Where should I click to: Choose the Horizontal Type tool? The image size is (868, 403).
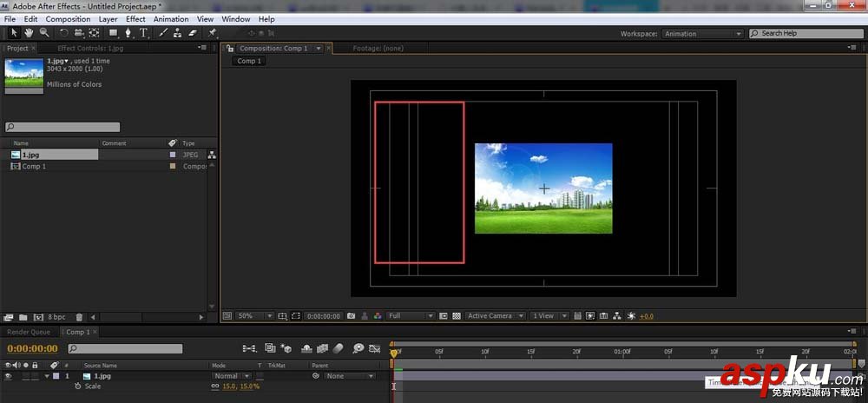click(x=143, y=33)
